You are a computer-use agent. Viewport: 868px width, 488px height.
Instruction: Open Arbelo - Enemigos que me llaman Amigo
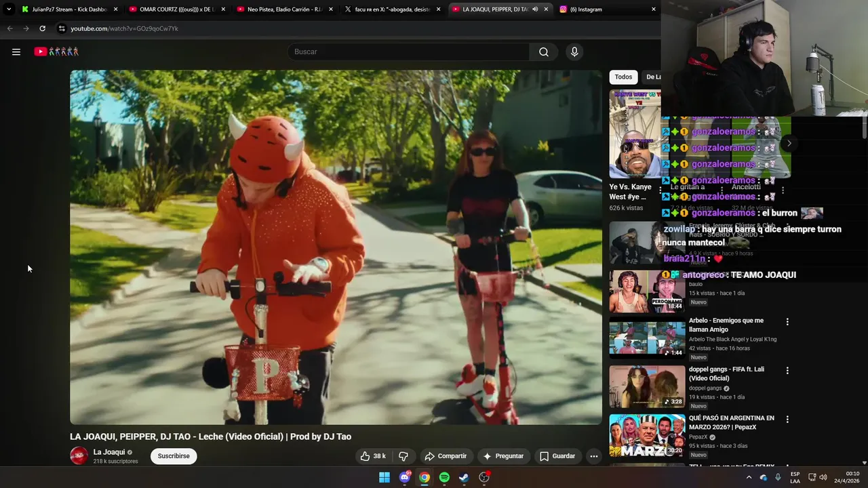pos(726,325)
